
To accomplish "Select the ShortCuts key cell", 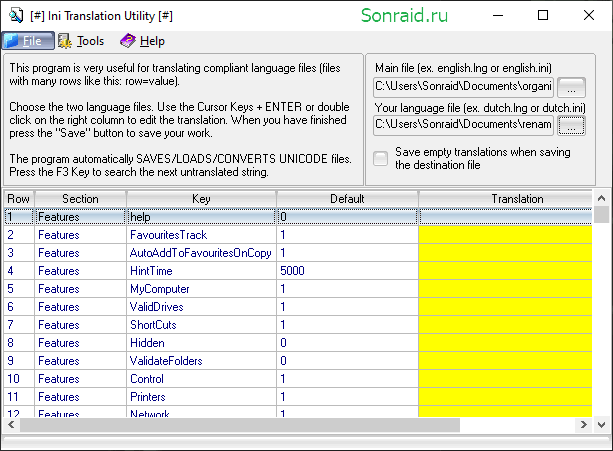I will pyautogui.click(x=201, y=325).
